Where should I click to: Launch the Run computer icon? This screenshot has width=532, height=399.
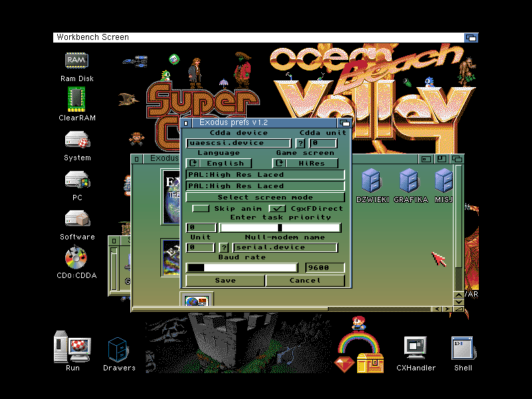(72, 346)
